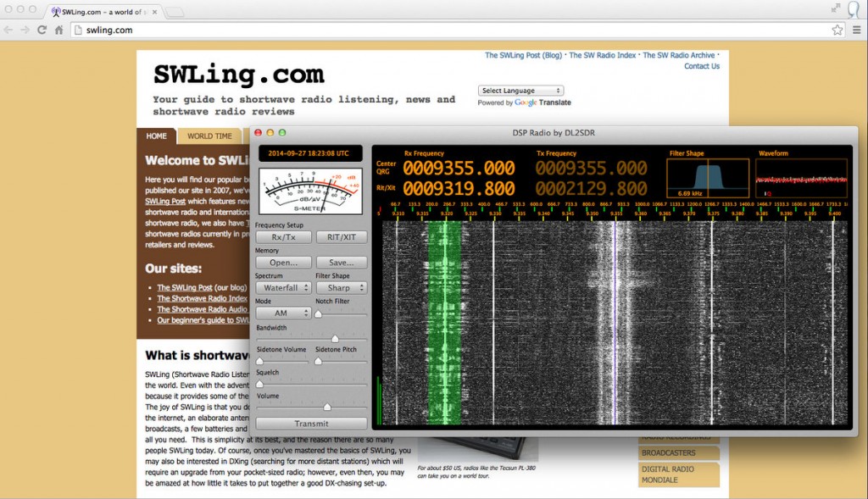The image size is (868, 499).
Task: Open the Select Language dropdown
Action: (x=520, y=90)
